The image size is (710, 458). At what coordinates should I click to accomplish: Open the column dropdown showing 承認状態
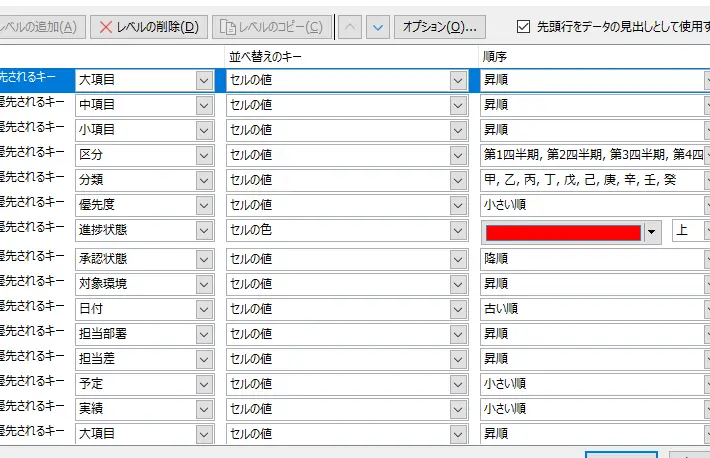(145, 259)
